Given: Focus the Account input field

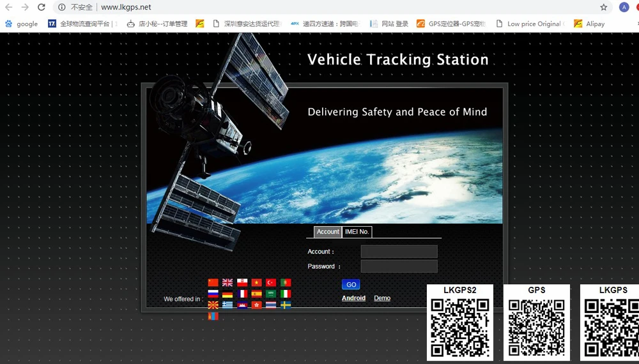Looking at the screenshot, I should click(x=399, y=252).
